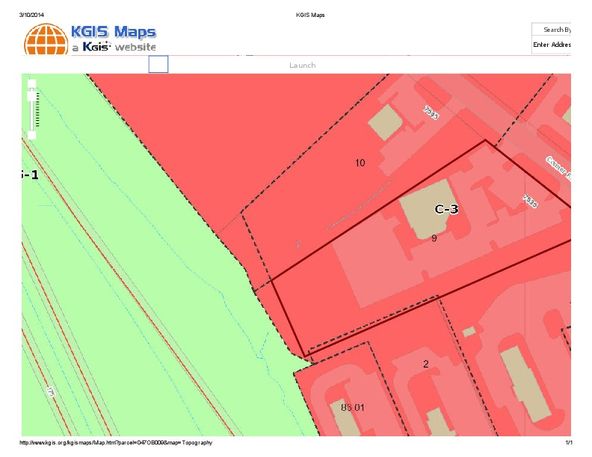The width and height of the screenshot is (592, 457).
Task: Select the tan building on parcel 10
Action: coord(385,122)
